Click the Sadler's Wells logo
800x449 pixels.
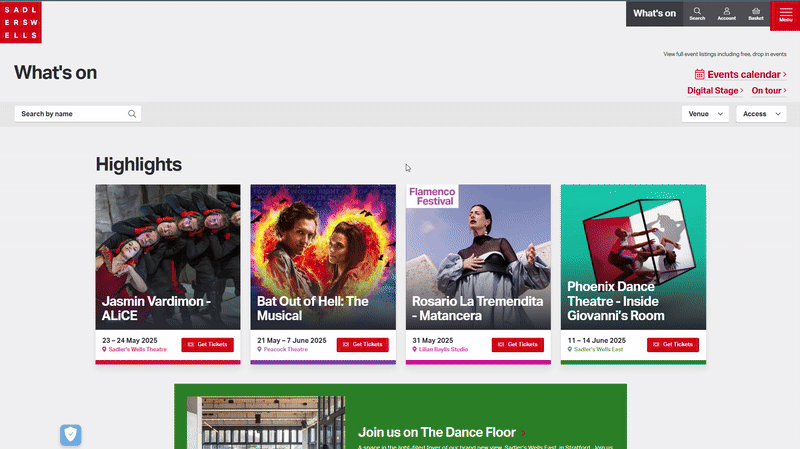point(21,22)
